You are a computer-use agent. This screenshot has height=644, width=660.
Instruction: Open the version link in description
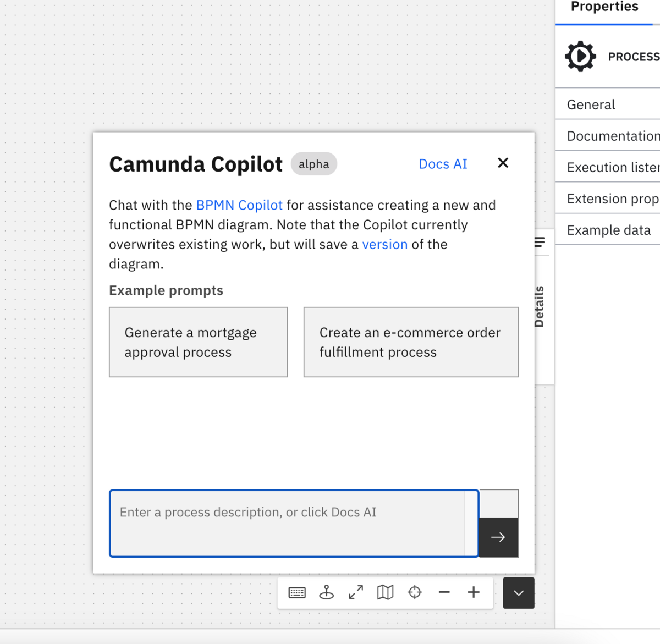(384, 244)
